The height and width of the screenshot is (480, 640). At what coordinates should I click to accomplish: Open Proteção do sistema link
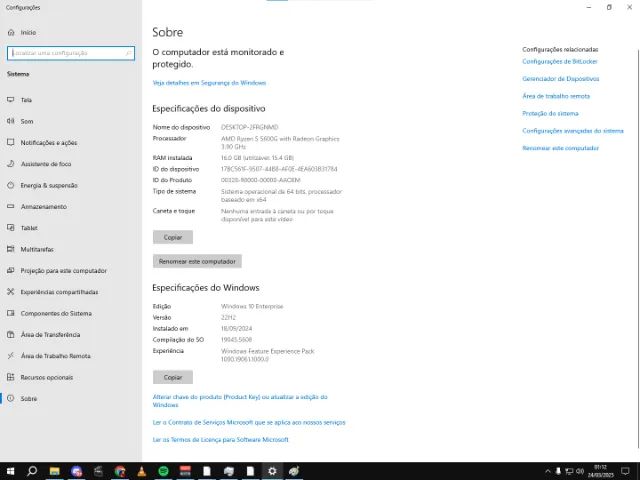click(x=550, y=113)
